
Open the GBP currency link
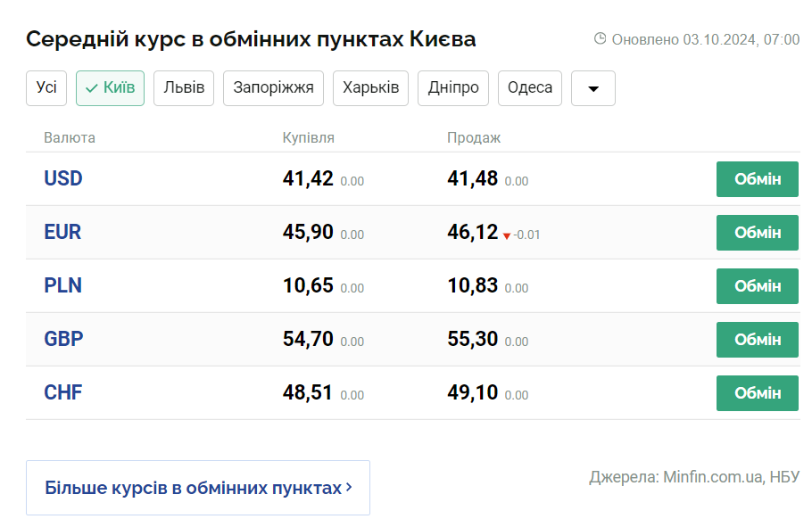pos(63,339)
